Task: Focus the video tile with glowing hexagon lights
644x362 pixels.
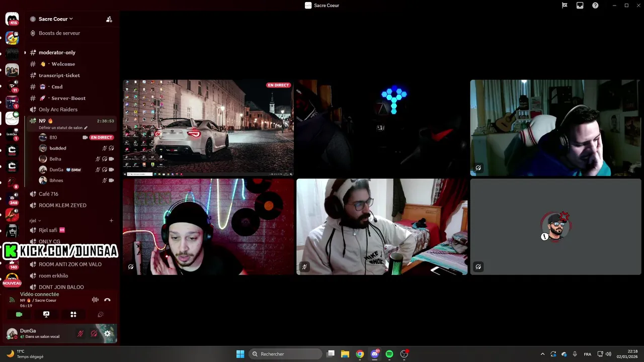Action: (x=382, y=128)
